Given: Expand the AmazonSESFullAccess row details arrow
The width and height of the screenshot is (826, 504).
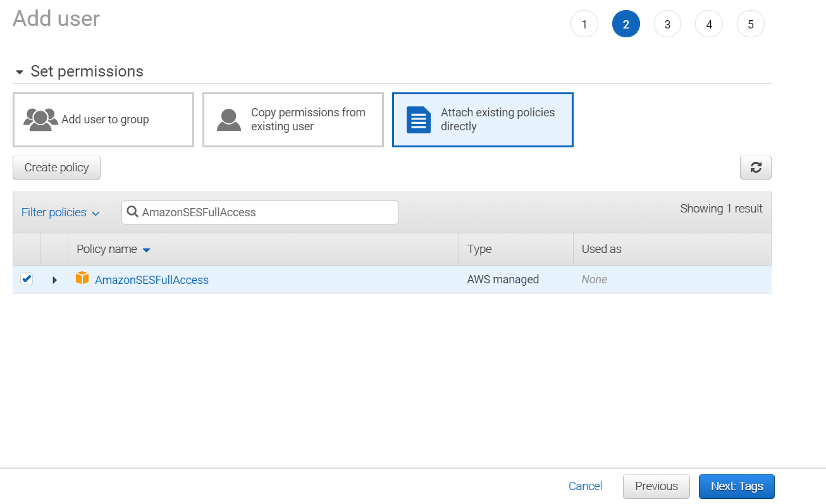Looking at the screenshot, I should click(x=54, y=280).
